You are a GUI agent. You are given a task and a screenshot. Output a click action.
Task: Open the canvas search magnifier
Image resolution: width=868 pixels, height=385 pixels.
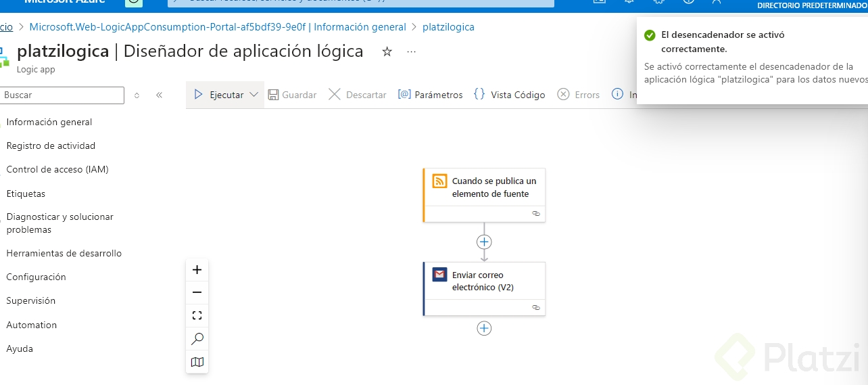click(197, 339)
